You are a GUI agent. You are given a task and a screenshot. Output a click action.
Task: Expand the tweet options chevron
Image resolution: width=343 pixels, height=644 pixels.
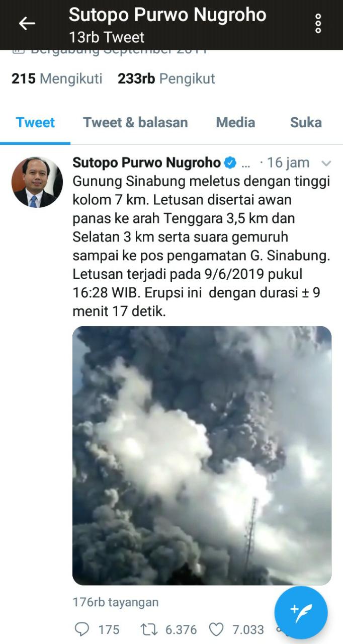pyautogui.click(x=326, y=163)
